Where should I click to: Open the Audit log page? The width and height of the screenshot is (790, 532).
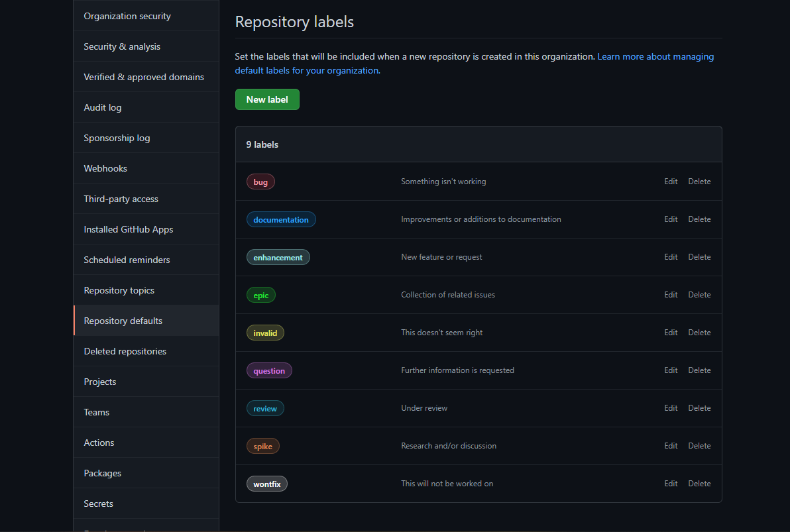[x=146, y=107]
